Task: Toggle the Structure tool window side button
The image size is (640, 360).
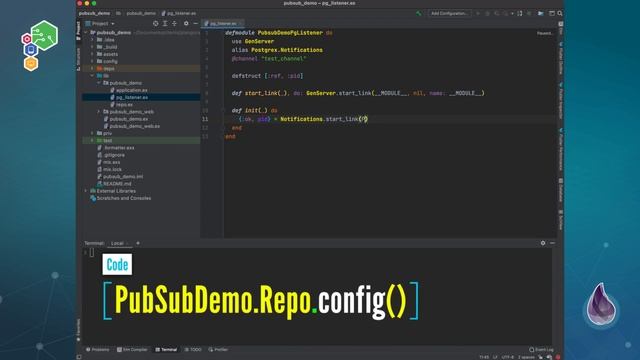Action: click(x=78, y=59)
